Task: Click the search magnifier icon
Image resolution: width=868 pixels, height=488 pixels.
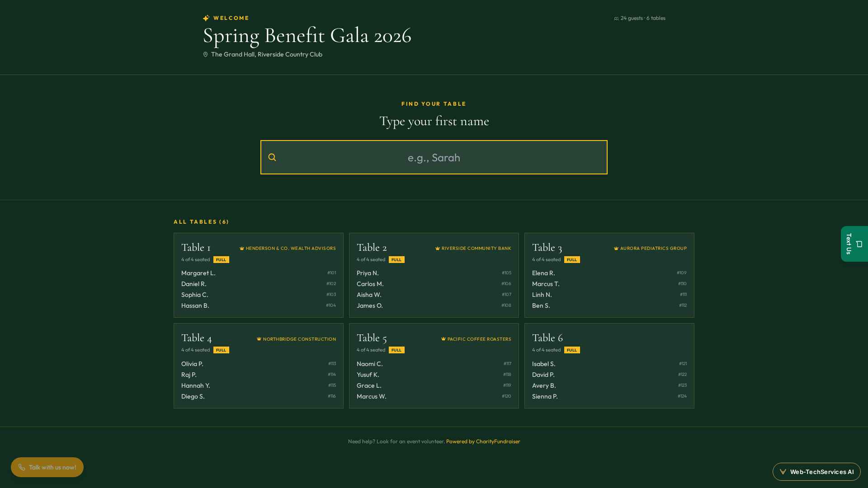Action: coord(272,157)
